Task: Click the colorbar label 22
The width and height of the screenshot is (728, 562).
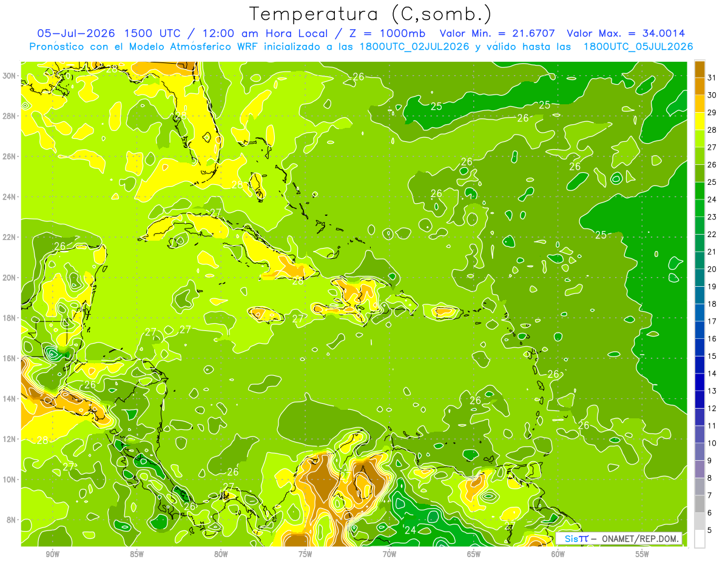Action: click(x=712, y=234)
